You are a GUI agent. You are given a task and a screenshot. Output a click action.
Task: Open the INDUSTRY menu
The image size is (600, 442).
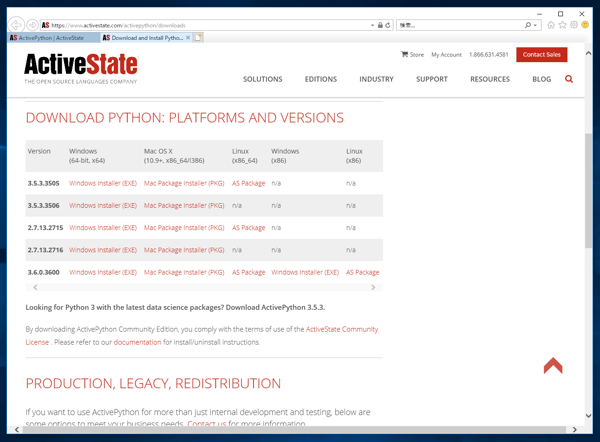376,79
